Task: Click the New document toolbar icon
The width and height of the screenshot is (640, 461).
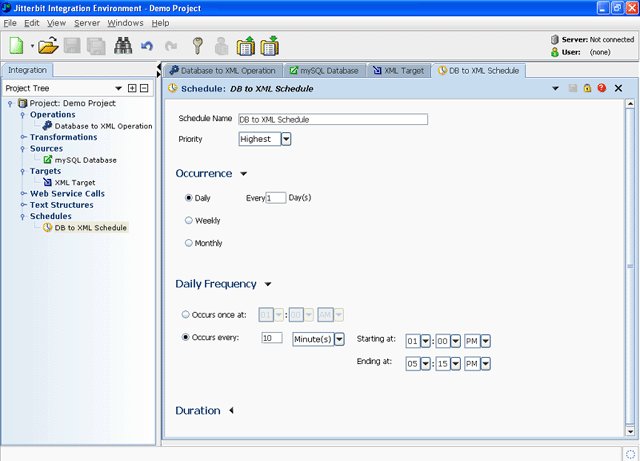Action: tap(17, 46)
